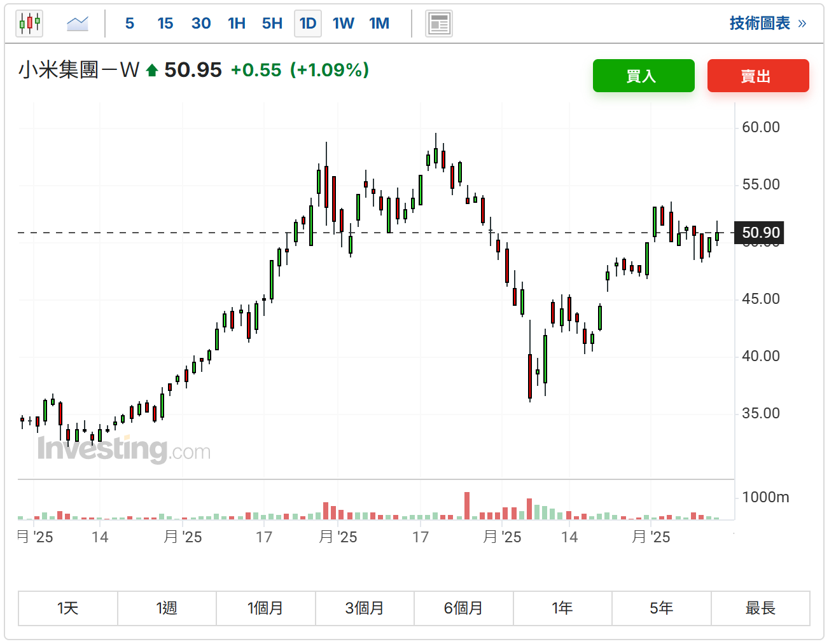The height and width of the screenshot is (644, 829).
Task: Click the 40.00 price axis label
Action: pos(761,356)
